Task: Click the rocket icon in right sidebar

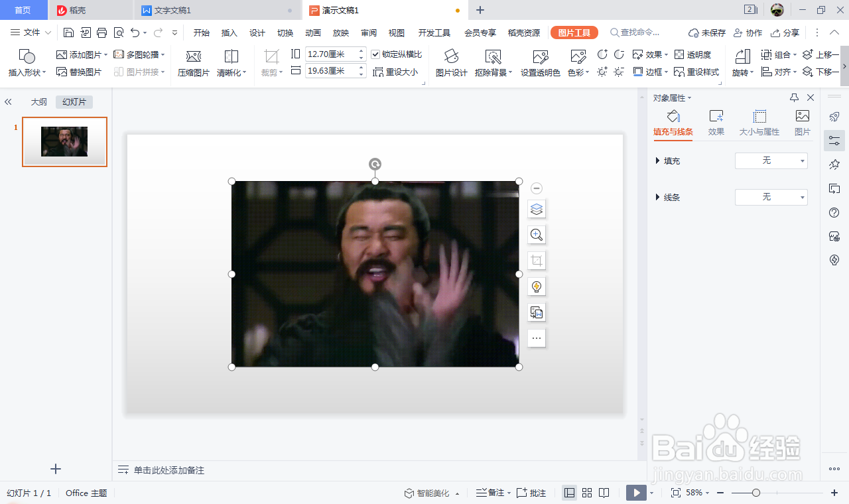Action: [x=834, y=117]
